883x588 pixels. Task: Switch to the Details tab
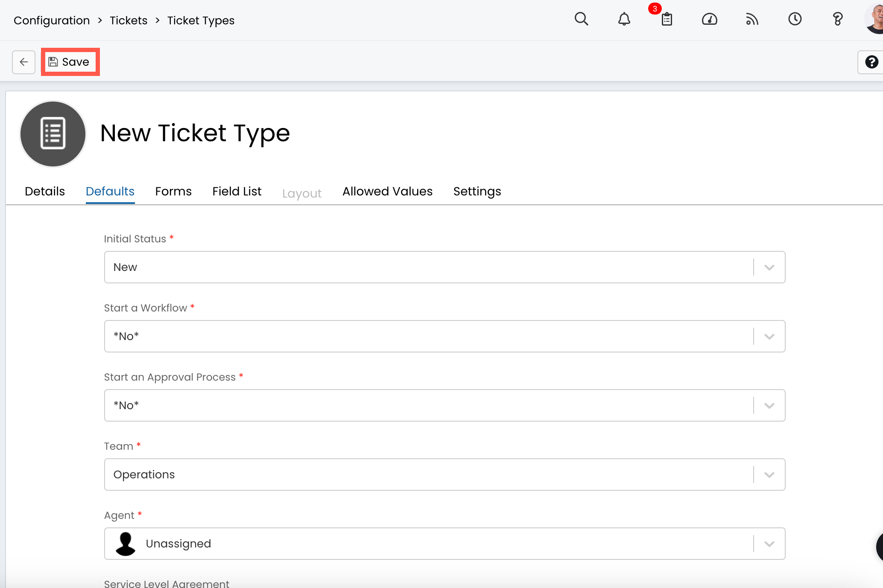point(45,191)
